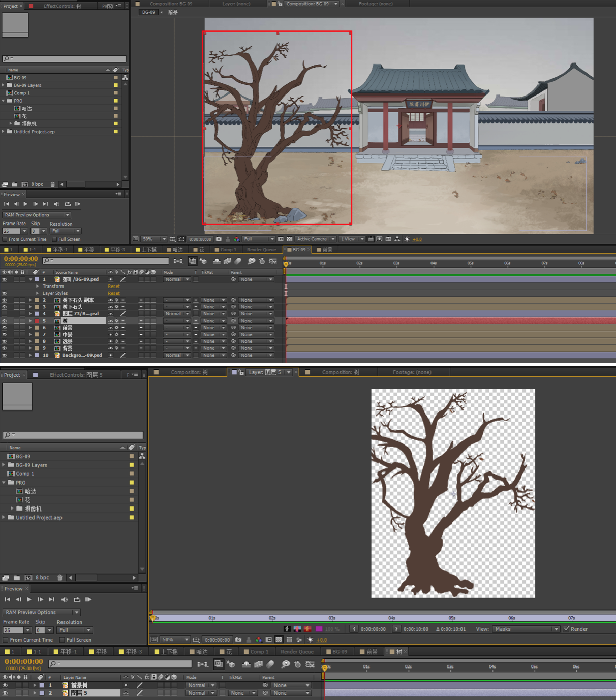This screenshot has width=616, height=700.
Task: Switch to the Render Queue tab in the upper timeline
Action: 261,250
